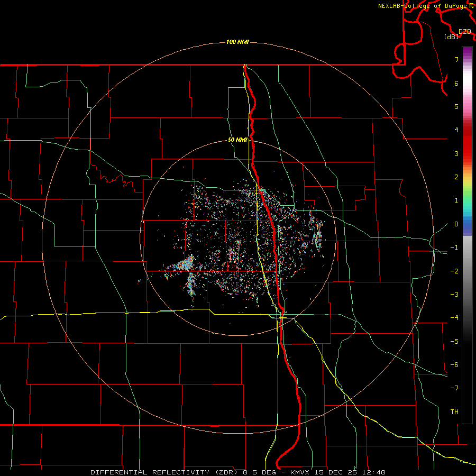Screen dimensions: 476x476
Task: Click the '50 NMI' range ring label
Action: [237, 140]
